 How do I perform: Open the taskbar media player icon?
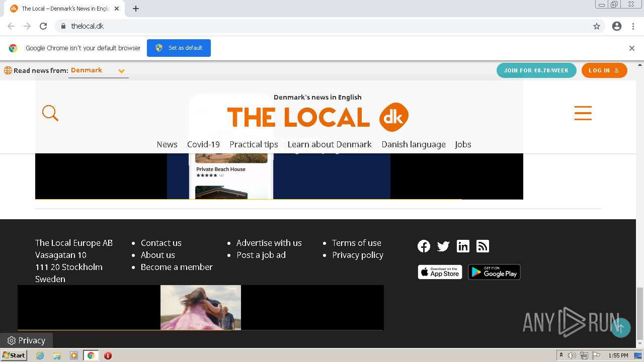click(74, 355)
